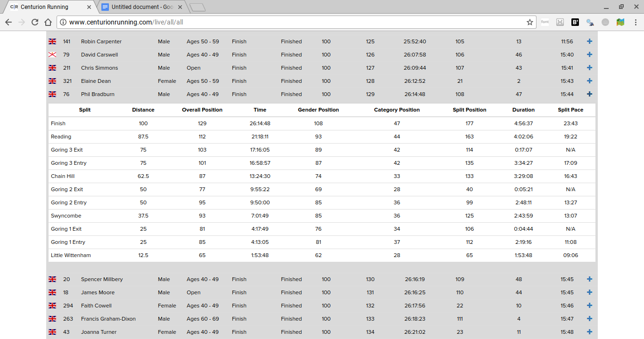Screen dimensions: 644x339
Task: Expand splits for Robin Carpenter
Action: click(589, 41)
